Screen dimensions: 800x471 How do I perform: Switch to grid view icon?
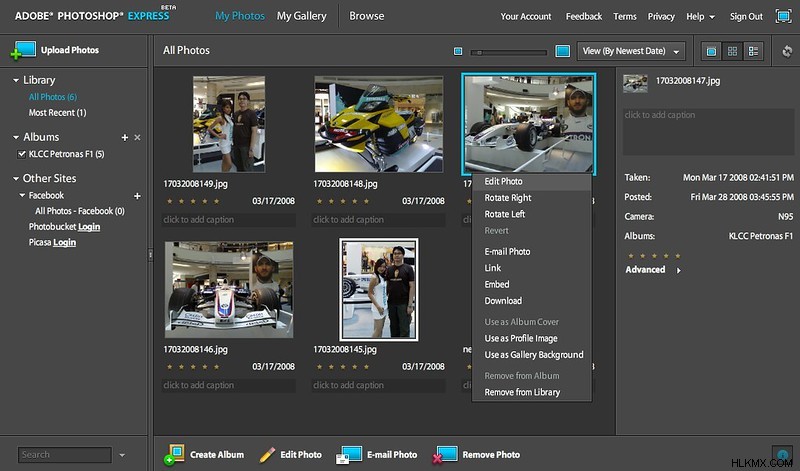pyautogui.click(x=732, y=51)
